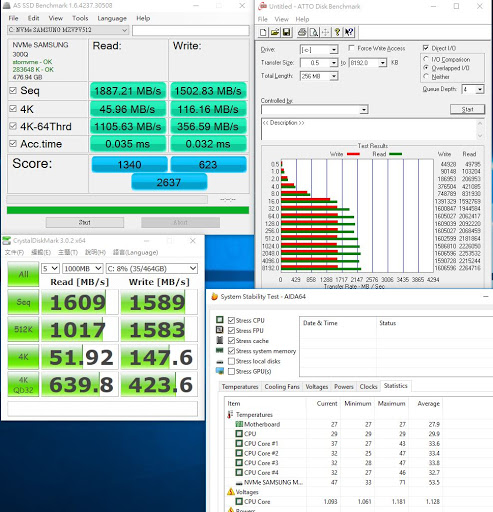
Task: Uncheck the 4K test checkbox in AS SSD
Action: coord(13,109)
